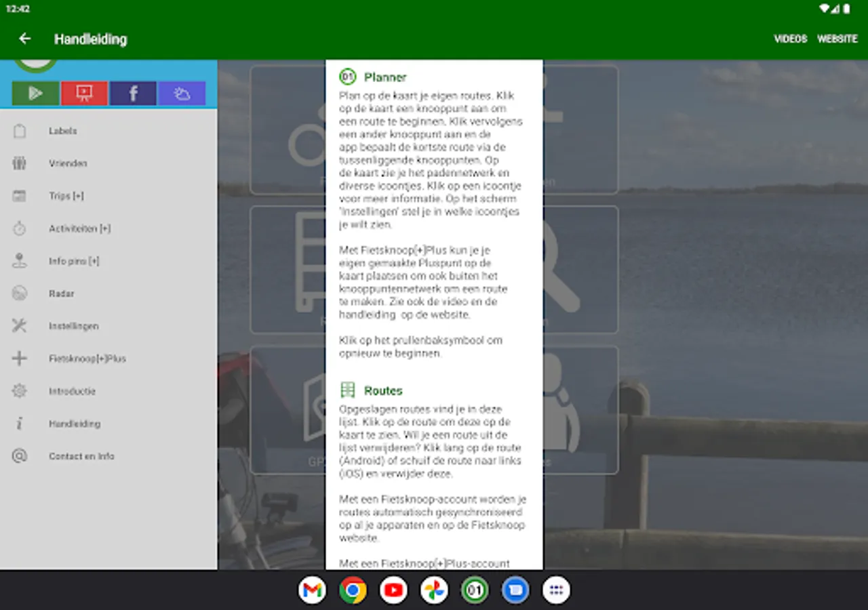Open the Fietsknoop app icon in taskbar
This screenshot has height=610, width=868.
pyautogui.click(x=475, y=590)
